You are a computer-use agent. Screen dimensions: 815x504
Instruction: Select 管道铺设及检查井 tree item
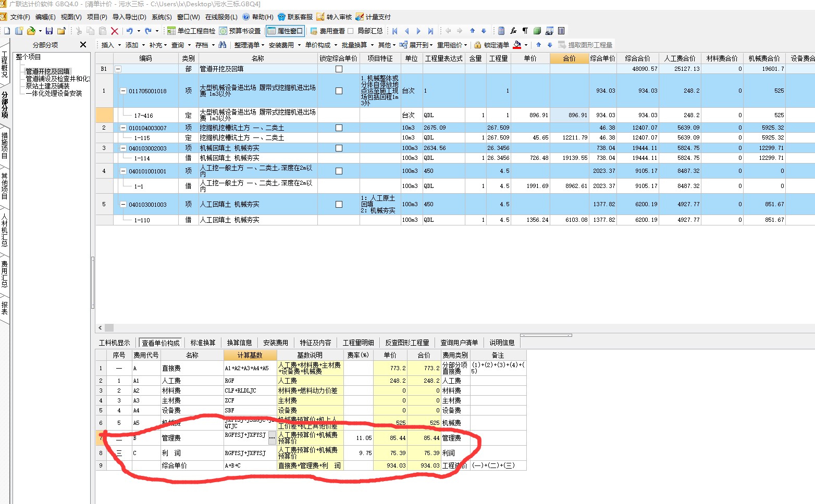[58, 79]
